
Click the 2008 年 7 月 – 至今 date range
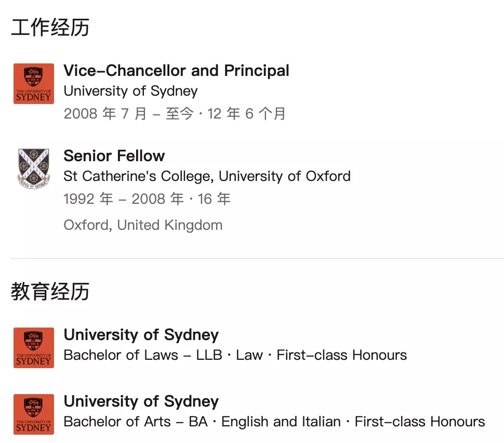[128, 113]
